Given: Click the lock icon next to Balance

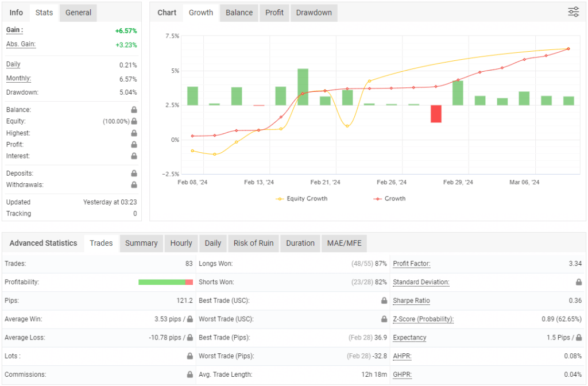Looking at the screenshot, I should pyautogui.click(x=133, y=110).
